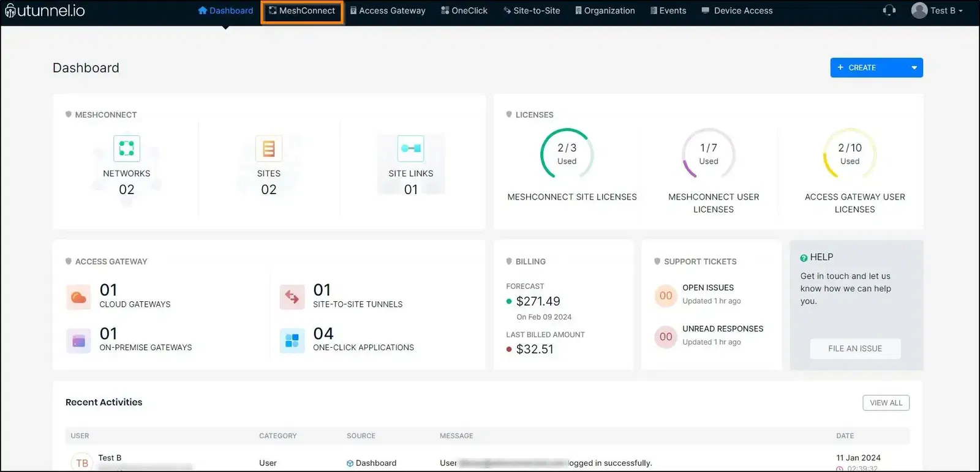
Task: Open the Events page
Action: [x=668, y=10]
